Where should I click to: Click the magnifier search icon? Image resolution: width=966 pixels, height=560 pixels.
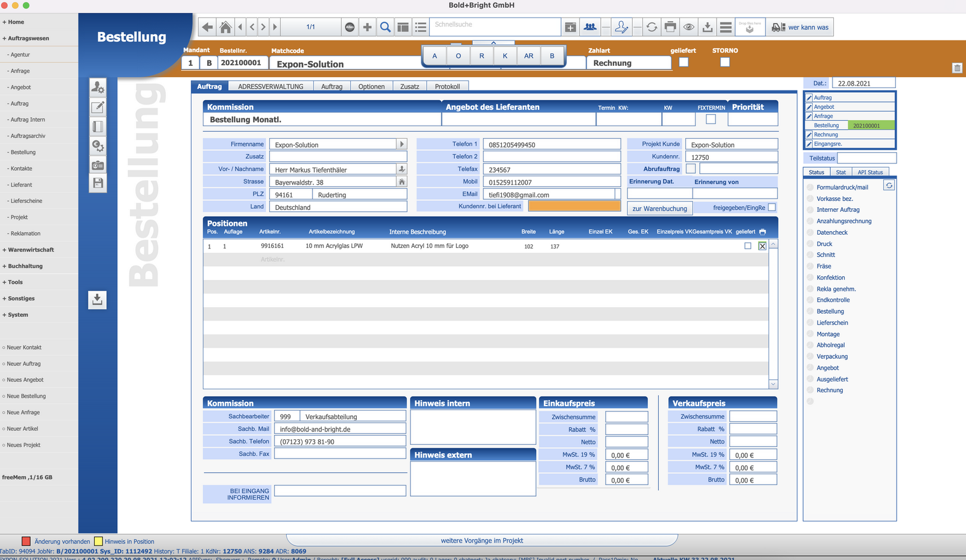coord(385,27)
